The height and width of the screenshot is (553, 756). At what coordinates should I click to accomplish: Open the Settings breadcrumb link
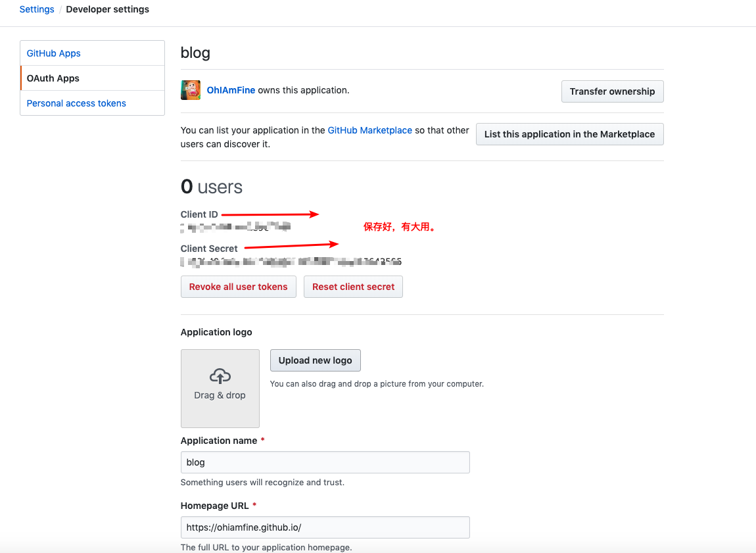point(37,9)
